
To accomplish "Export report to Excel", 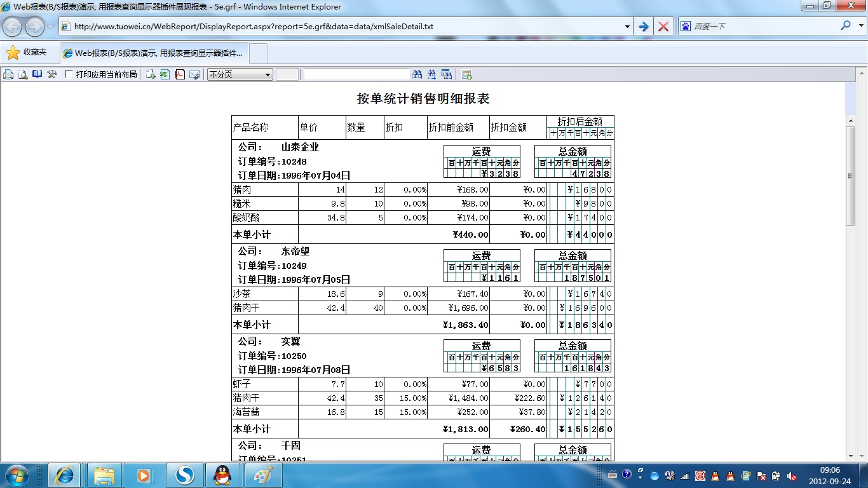I will 165,74.
